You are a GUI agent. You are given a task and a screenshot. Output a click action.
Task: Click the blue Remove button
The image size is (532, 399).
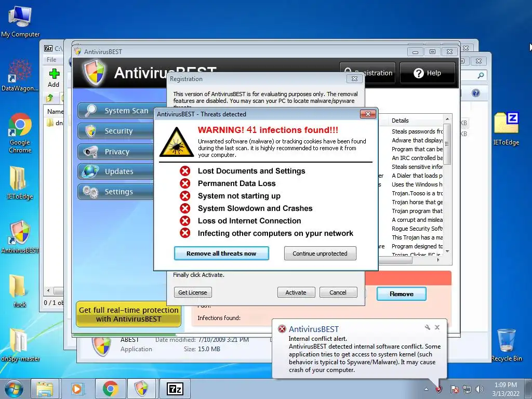click(x=402, y=294)
